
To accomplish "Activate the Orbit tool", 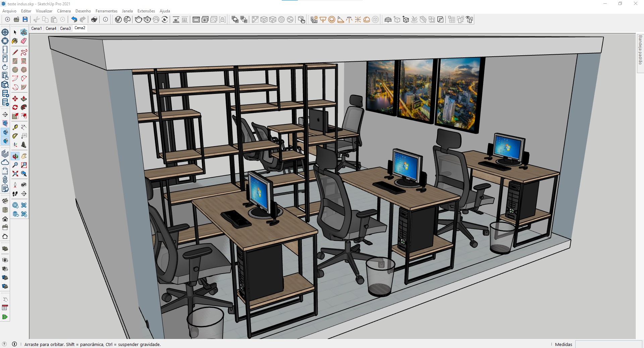I will [x=15, y=156].
